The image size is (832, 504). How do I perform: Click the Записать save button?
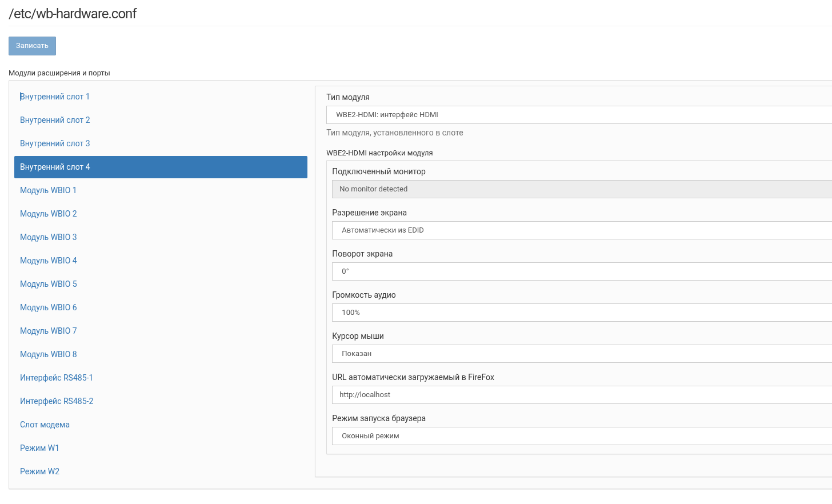point(32,46)
